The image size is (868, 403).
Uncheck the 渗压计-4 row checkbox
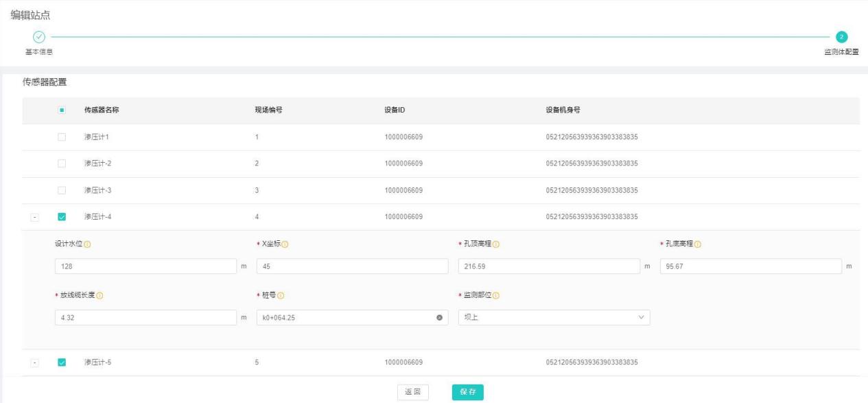[x=62, y=217]
